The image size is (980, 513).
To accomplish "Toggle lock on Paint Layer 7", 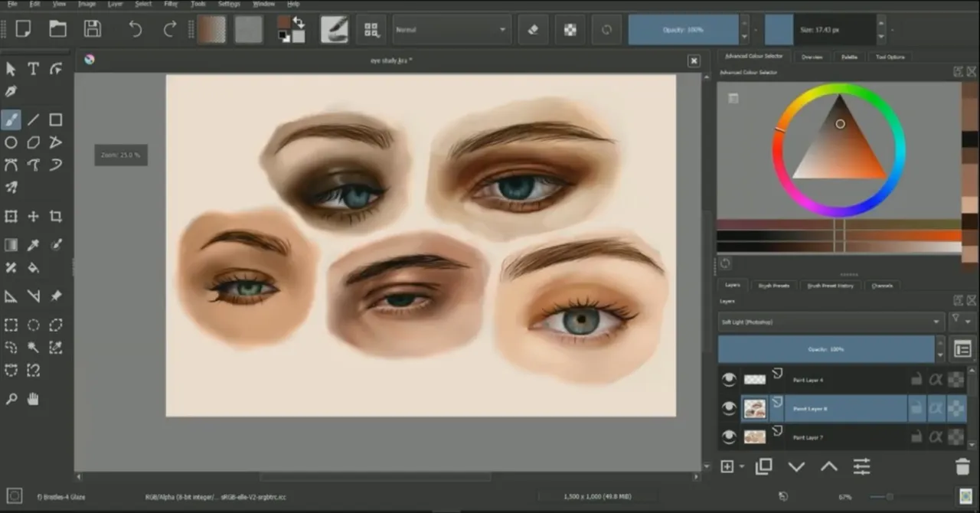I will tap(916, 437).
